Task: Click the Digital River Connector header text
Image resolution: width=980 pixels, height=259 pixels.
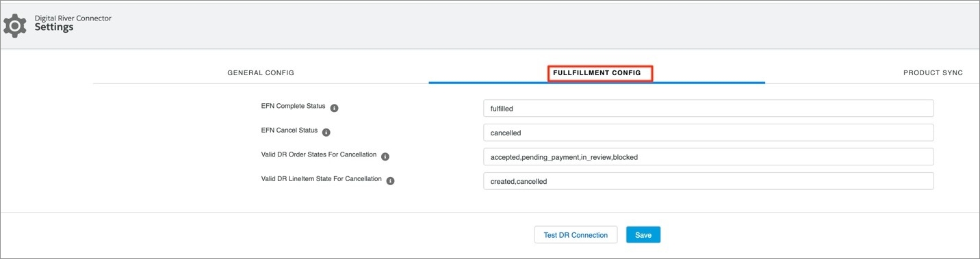Action: click(73, 18)
